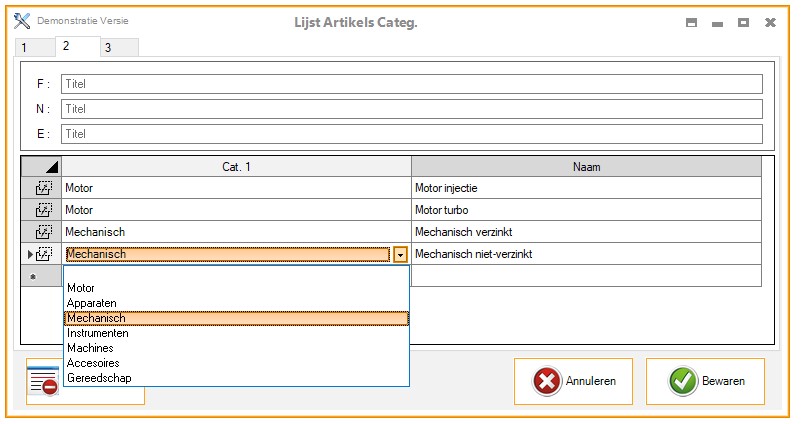Pick Gereedschap in the category list
Image resolution: width=801 pixels, height=424 pixels.
[x=98, y=378]
